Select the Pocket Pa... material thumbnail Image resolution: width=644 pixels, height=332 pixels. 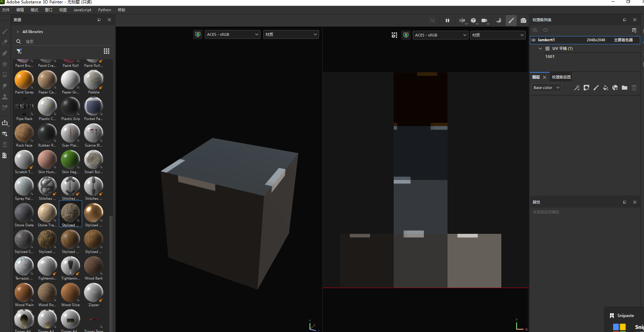[94, 109]
